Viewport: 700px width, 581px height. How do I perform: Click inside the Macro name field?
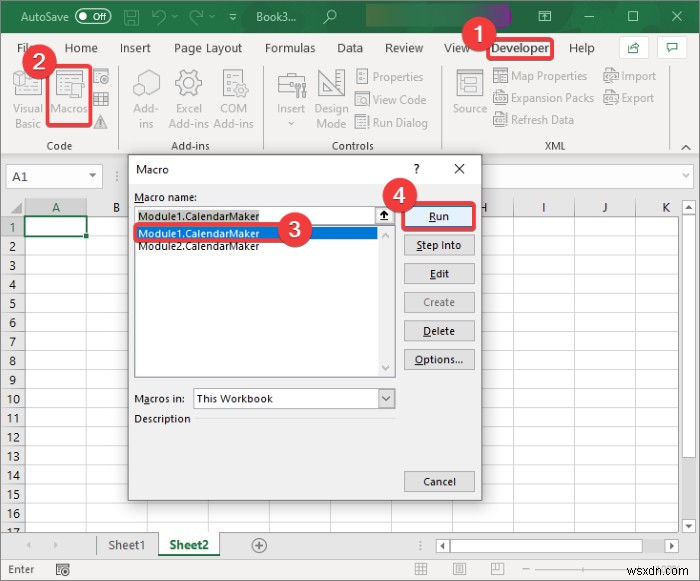coord(255,216)
